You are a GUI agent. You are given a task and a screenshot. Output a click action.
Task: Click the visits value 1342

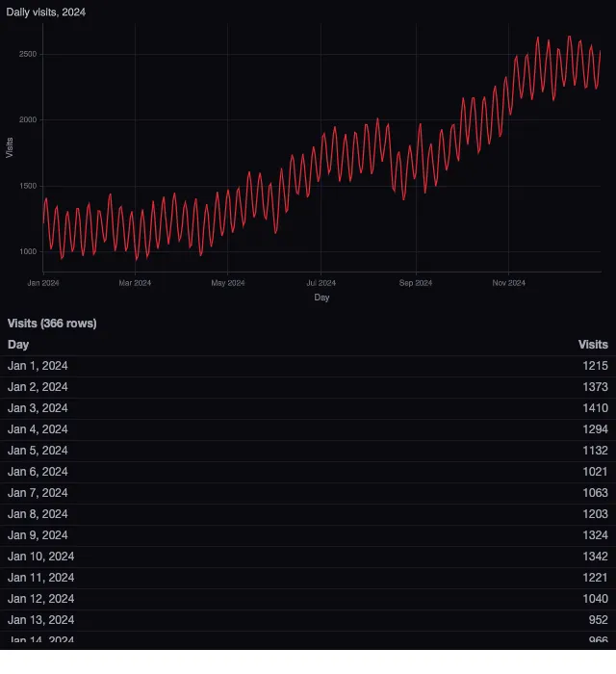point(595,557)
